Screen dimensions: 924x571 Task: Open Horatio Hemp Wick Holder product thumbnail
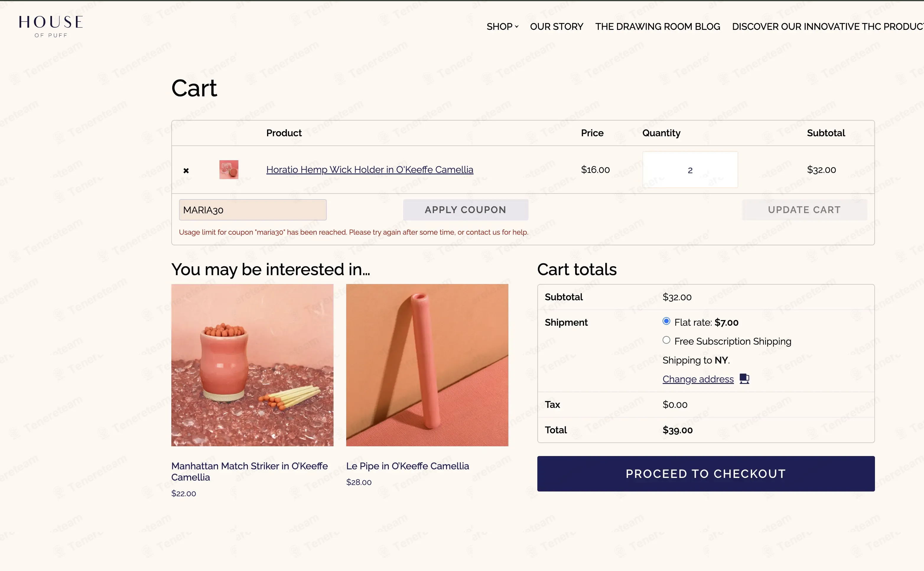(x=229, y=170)
